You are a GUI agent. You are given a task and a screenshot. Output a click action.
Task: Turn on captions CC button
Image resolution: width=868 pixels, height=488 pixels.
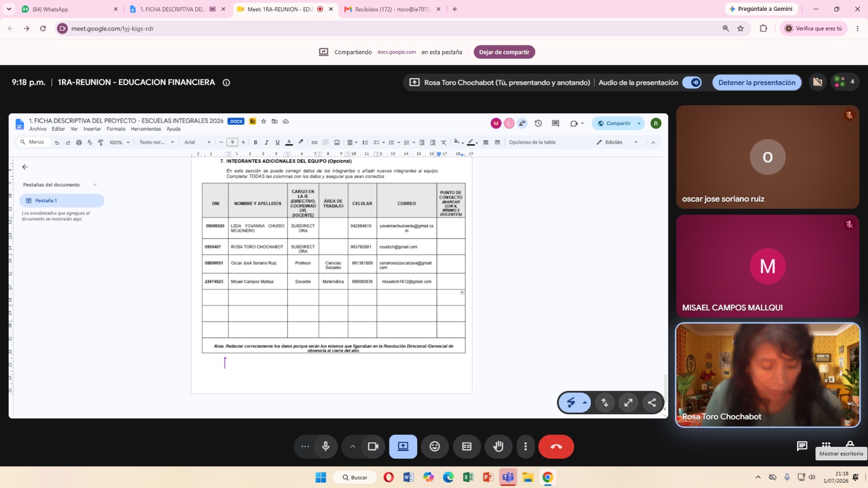point(467,446)
